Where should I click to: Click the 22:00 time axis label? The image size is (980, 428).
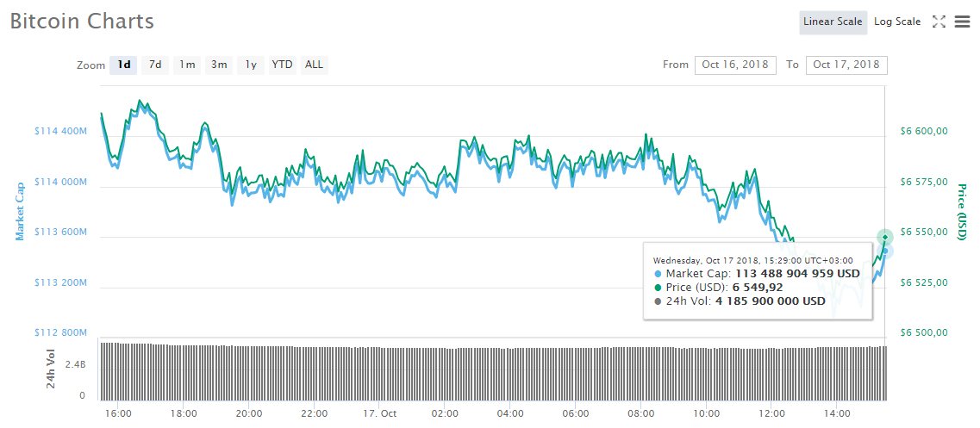[x=315, y=413]
